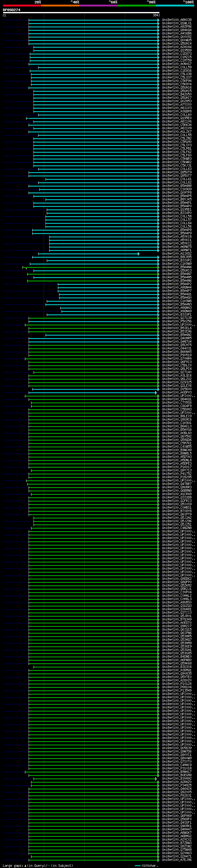Open hit UniRef100_Q84KQ4
The width and height of the screenshot is (197, 868).
(x=176, y=30)
